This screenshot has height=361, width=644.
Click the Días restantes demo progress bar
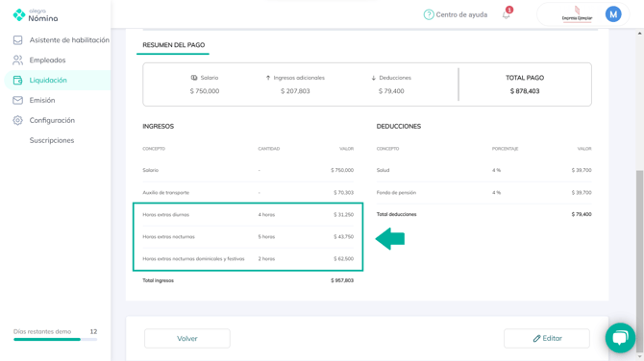coord(56,339)
